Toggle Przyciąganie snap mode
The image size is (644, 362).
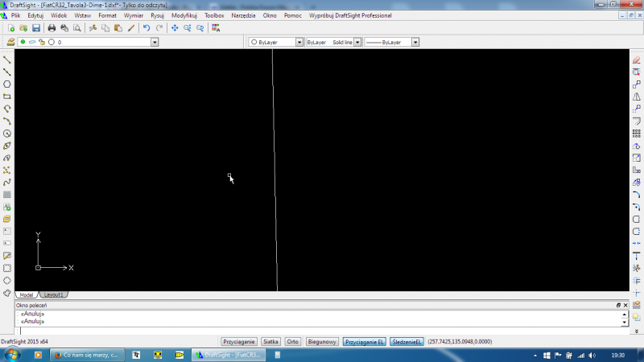tap(239, 342)
